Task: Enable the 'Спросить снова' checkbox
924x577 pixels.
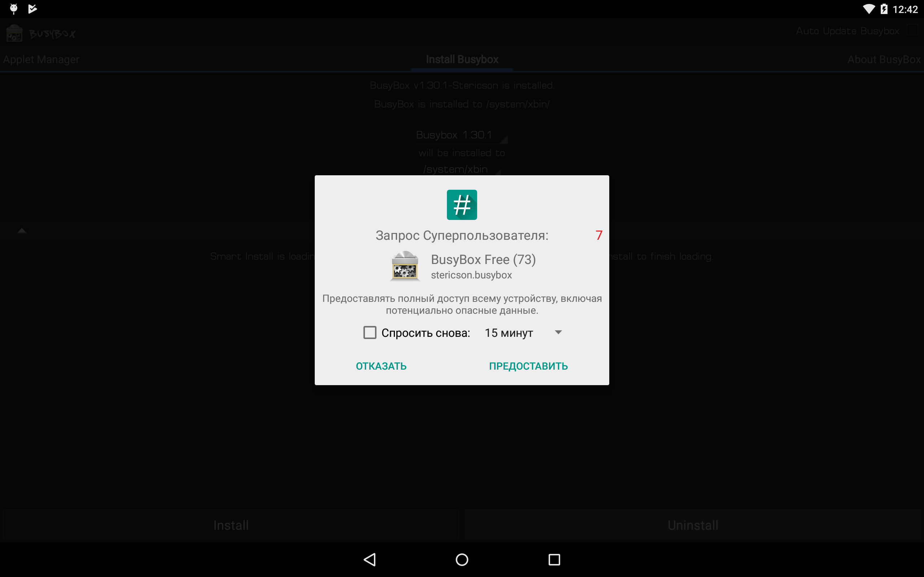Action: click(370, 332)
